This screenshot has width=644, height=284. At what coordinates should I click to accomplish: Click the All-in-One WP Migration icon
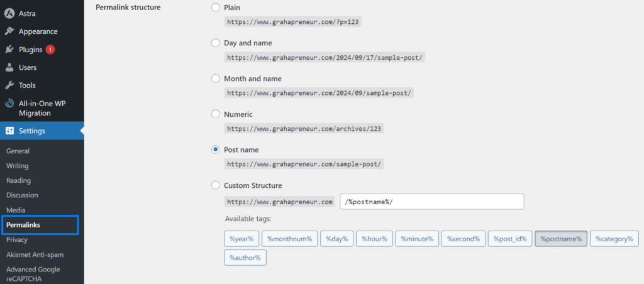click(x=9, y=104)
